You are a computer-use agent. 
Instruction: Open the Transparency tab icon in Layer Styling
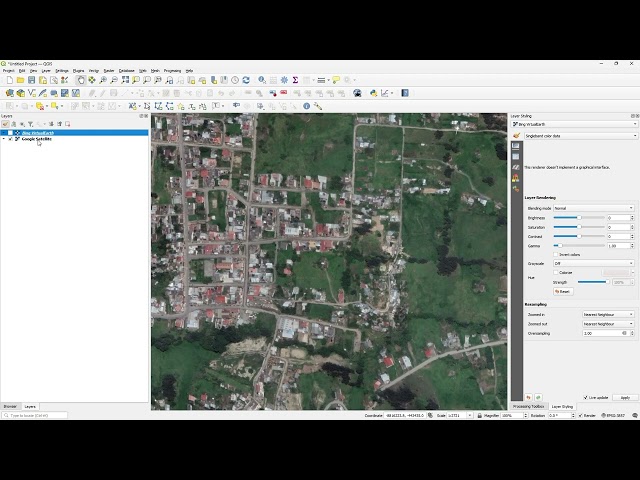click(516, 157)
